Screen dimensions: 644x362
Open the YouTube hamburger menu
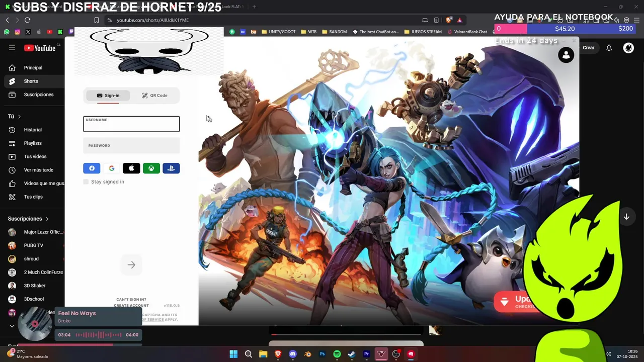click(x=12, y=48)
